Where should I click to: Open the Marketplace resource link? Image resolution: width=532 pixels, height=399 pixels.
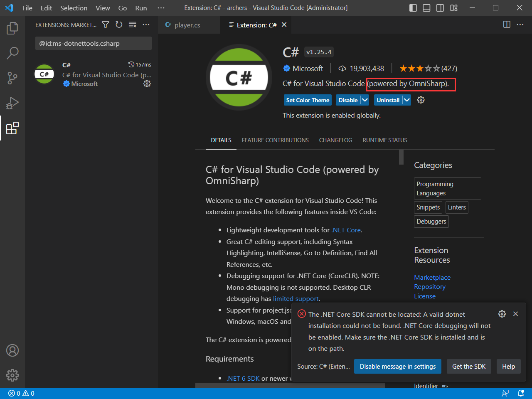click(432, 277)
